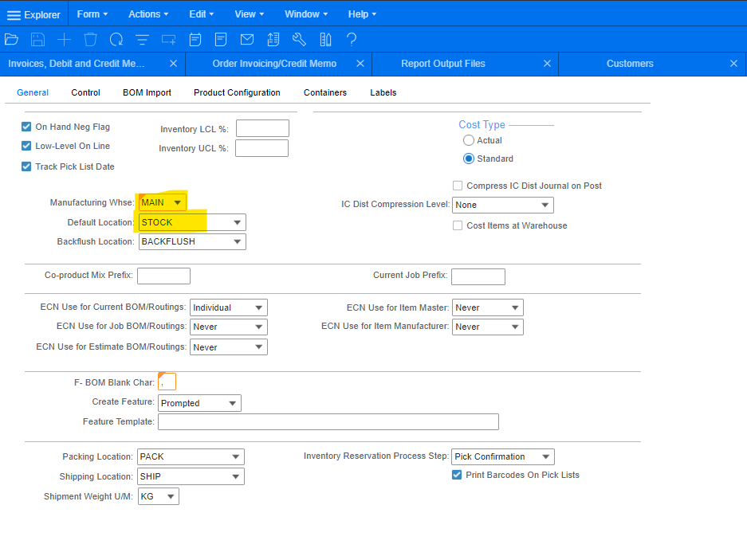The height and width of the screenshot is (560, 747).
Task: Switch to the BOM Import tab
Action: (x=147, y=92)
